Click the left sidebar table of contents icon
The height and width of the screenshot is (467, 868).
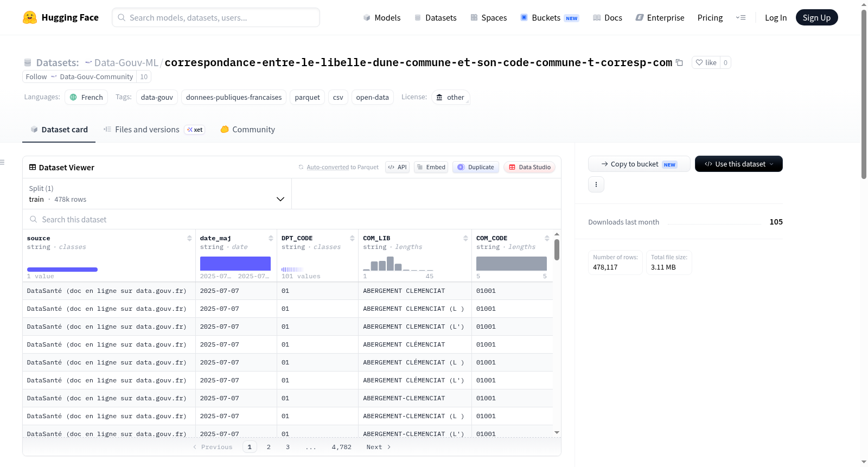tap(3, 162)
